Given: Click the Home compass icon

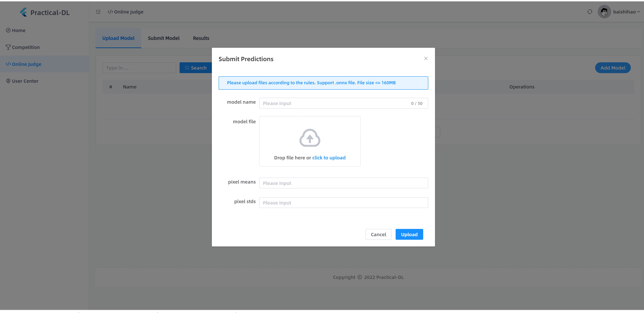Looking at the screenshot, I should click(8, 30).
